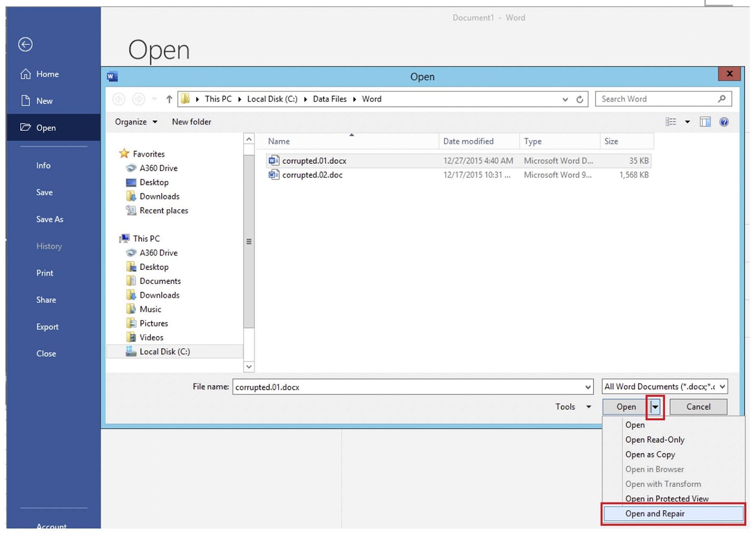Select Print in backstage sidebar

point(53,273)
